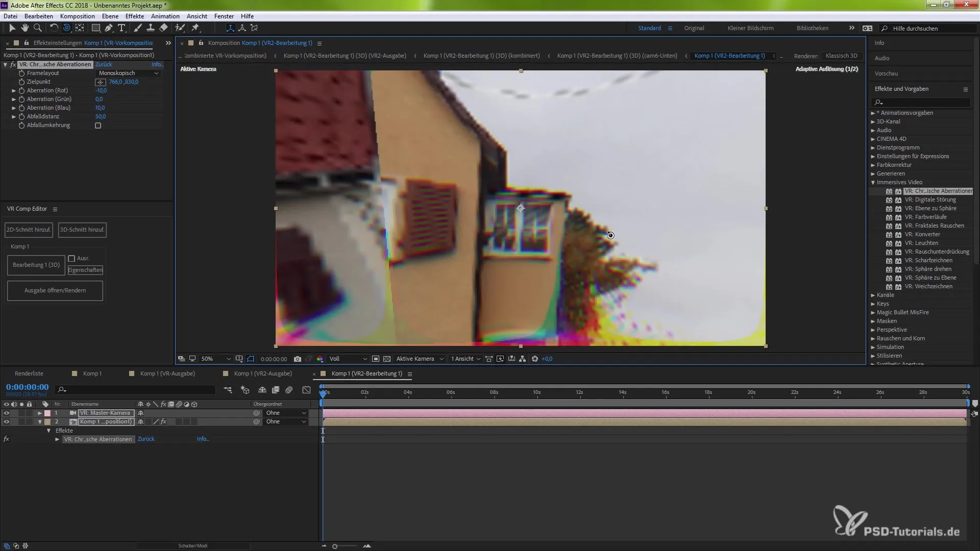
Task: Select the Puppet Pin tool
Action: (x=195, y=28)
